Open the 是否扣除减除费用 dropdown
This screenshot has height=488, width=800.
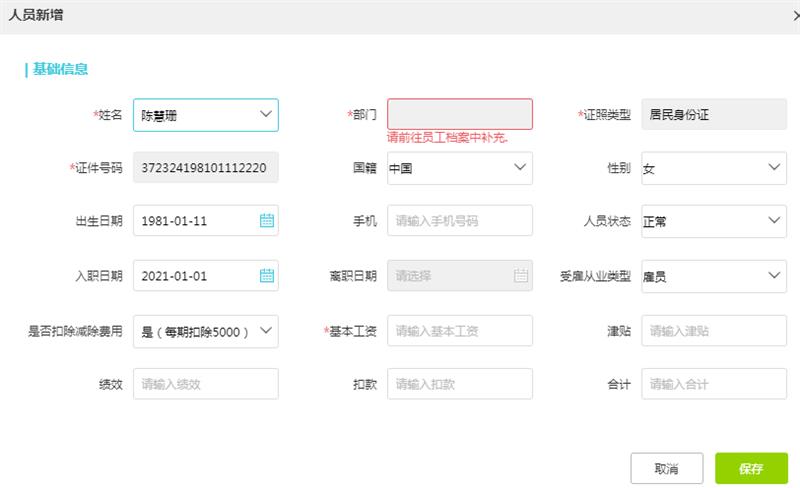coord(265,330)
